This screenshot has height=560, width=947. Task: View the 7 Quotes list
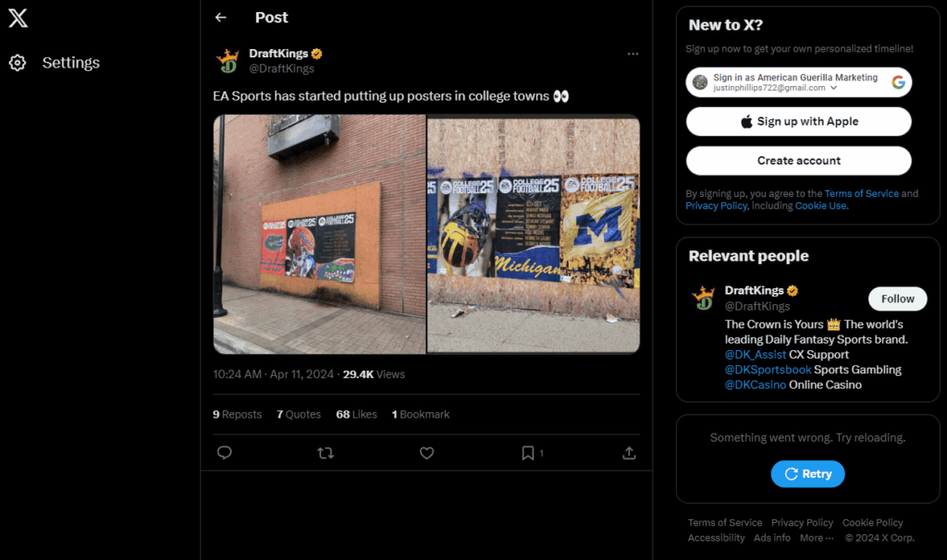[x=299, y=415]
